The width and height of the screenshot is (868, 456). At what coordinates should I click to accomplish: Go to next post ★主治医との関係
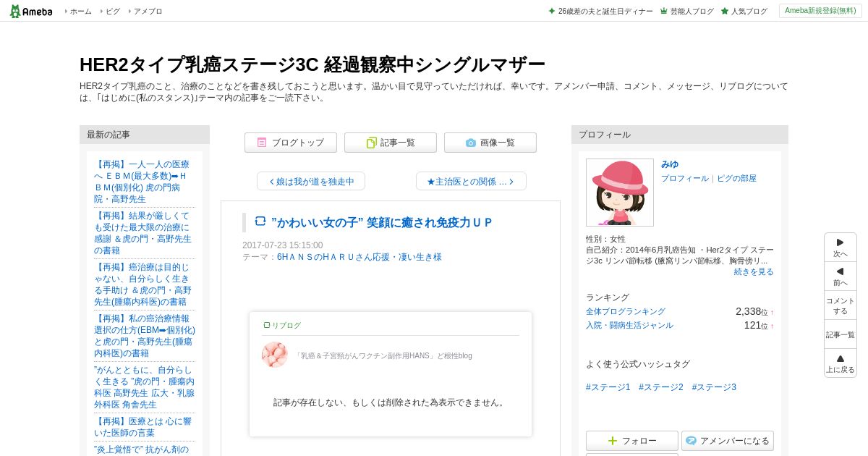click(471, 181)
